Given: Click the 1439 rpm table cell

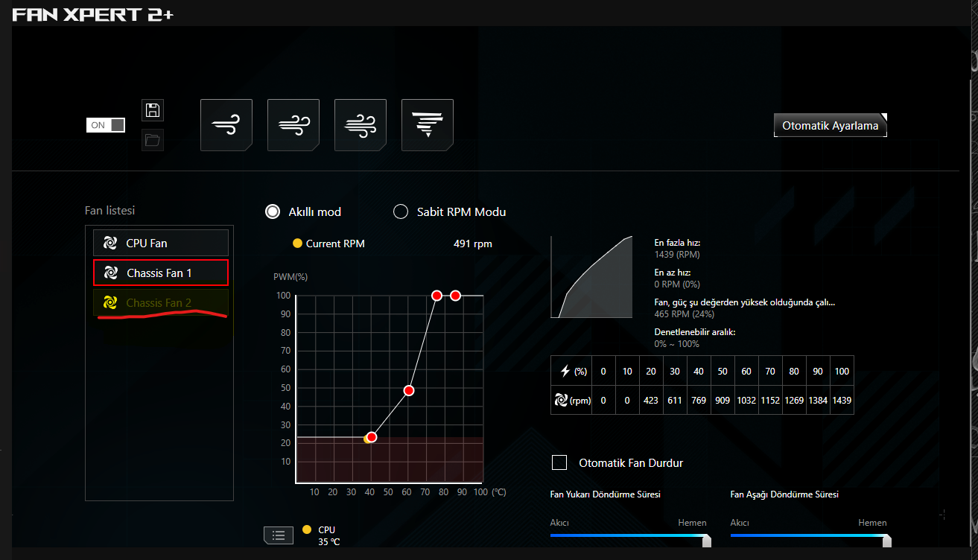Looking at the screenshot, I should coord(842,400).
